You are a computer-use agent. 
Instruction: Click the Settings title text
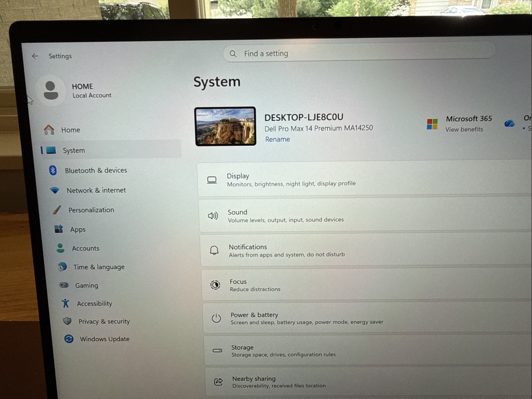click(x=60, y=56)
